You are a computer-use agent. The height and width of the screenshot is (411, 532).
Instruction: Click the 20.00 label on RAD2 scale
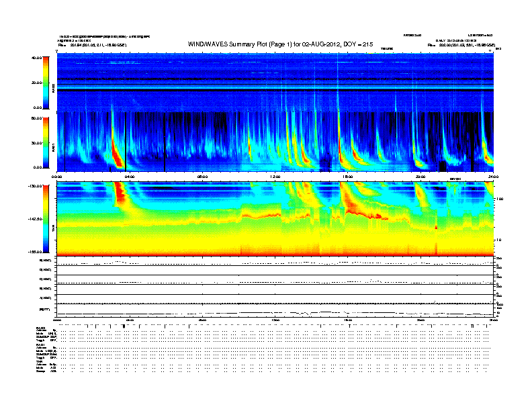[x=36, y=83]
